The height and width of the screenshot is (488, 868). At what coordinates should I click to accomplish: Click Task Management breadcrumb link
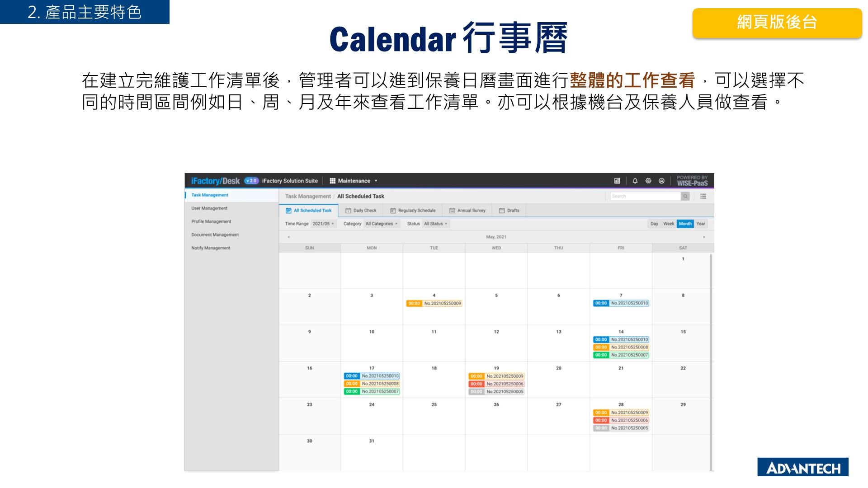coord(308,196)
